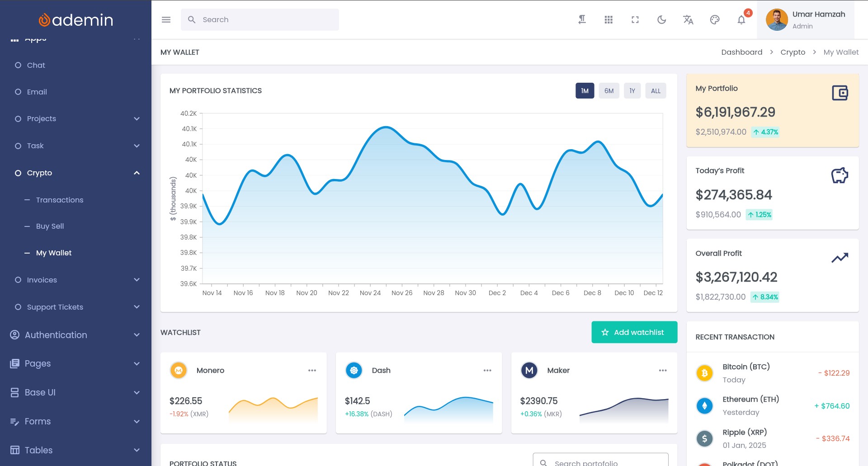Click the hamburger menu icon
Viewport: 868px width, 466px height.
tap(166, 20)
